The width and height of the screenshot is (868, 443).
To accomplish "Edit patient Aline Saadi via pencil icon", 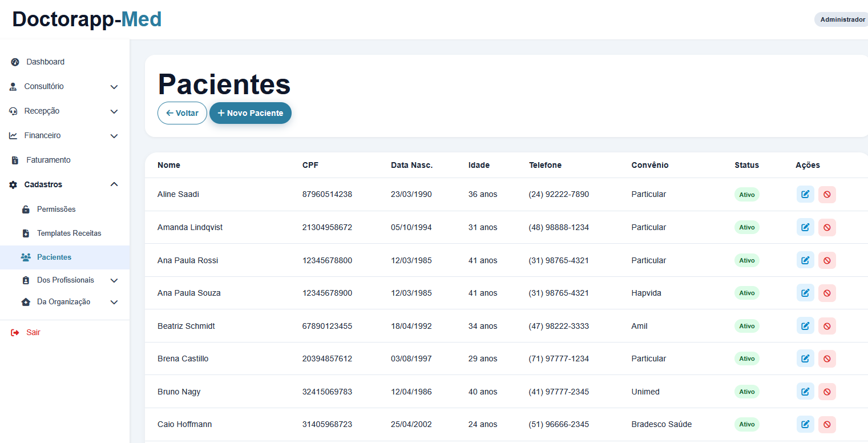I will point(805,195).
